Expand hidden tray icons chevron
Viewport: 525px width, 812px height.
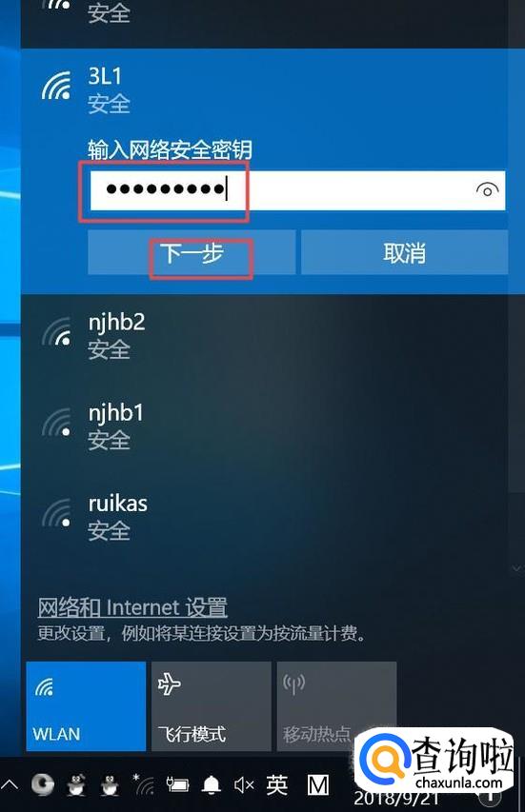click(10, 785)
